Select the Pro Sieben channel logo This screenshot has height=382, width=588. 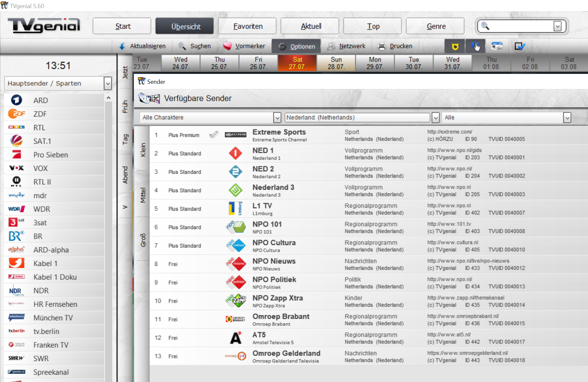[x=17, y=154]
